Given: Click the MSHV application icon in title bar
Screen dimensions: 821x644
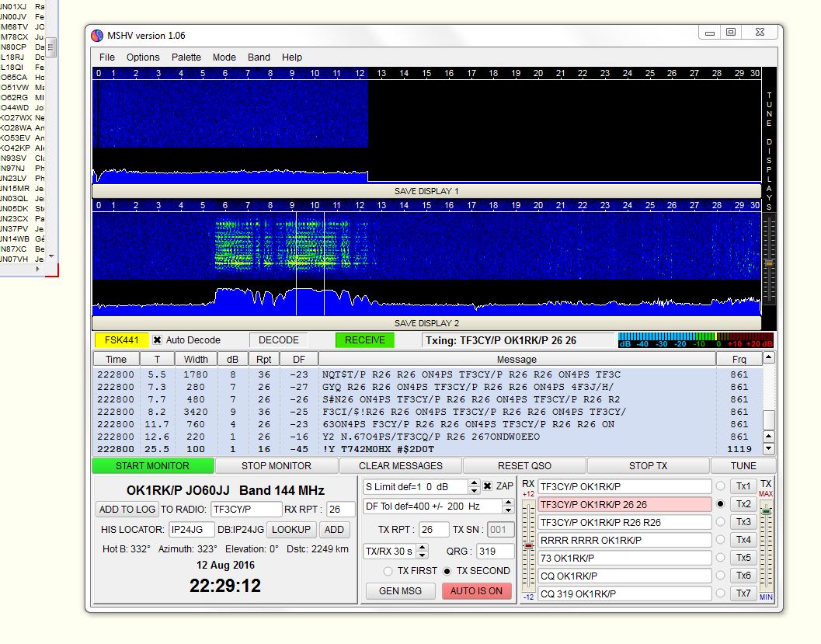Looking at the screenshot, I should [97, 36].
